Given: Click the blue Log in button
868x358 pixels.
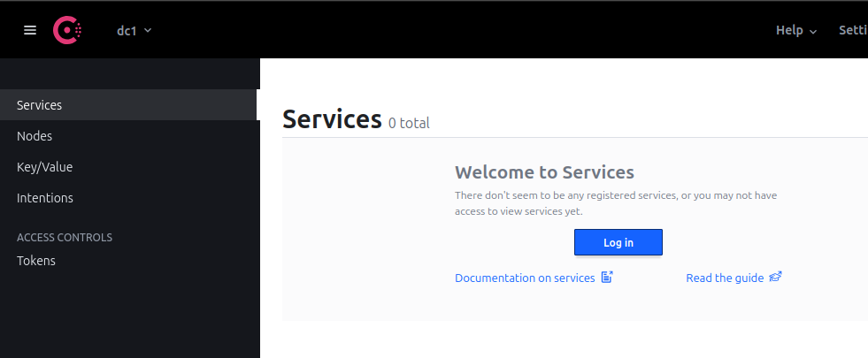Looking at the screenshot, I should coord(618,242).
